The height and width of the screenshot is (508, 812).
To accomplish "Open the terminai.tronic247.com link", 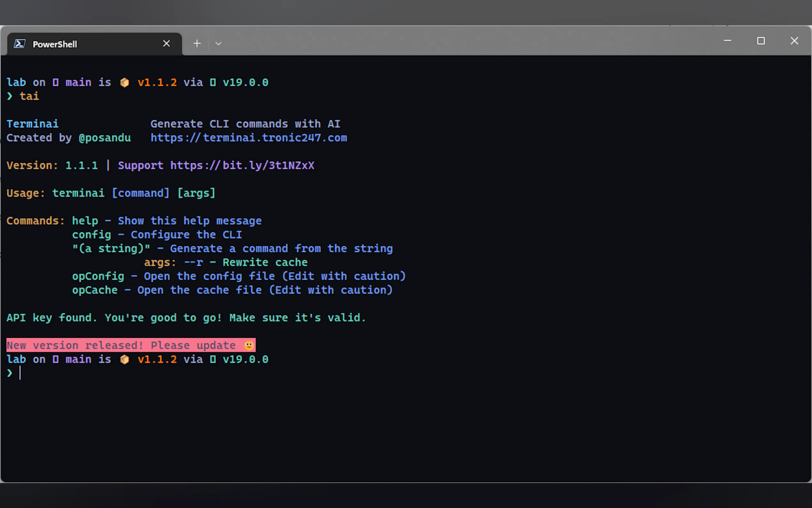I will pyautogui.click(x=248, y=138).
